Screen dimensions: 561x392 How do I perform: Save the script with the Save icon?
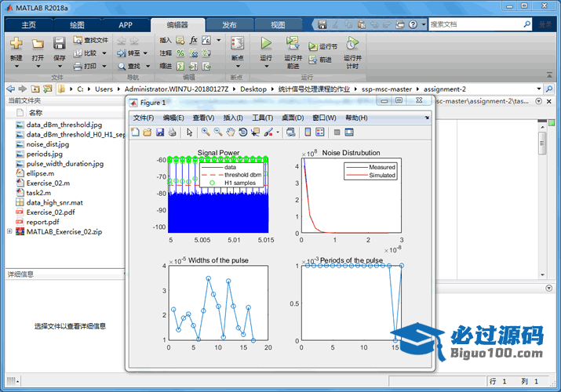pyautogui.click(x=60, y=44)
